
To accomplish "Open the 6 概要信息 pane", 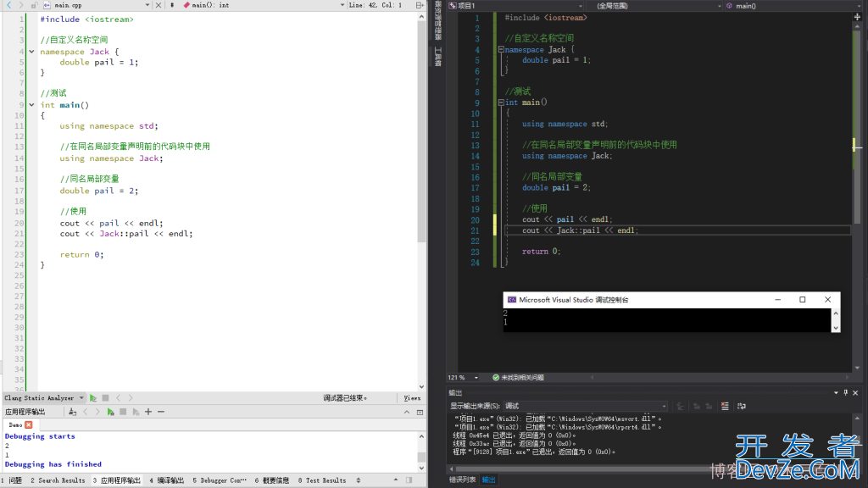I will (x=272, y=480).
